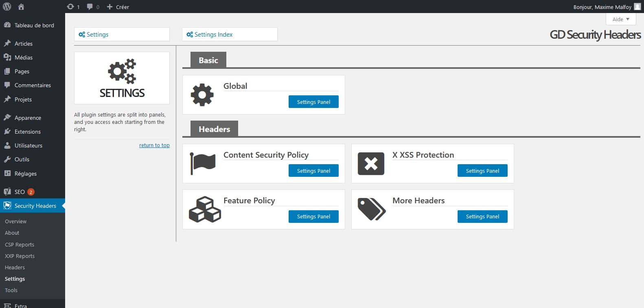The width and height of the screenshot is (644, 308).
Task: Click the Apparence label in sidebar
Action: point(28,118)
